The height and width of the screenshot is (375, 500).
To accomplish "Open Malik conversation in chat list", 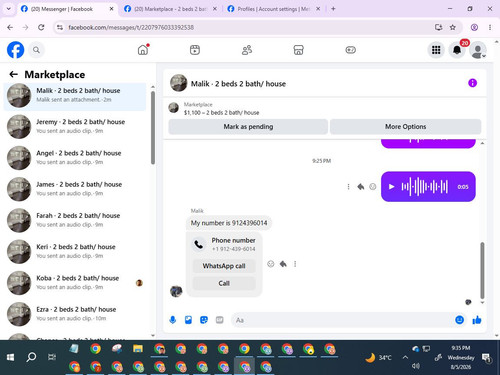I will (x=75, y=95).
